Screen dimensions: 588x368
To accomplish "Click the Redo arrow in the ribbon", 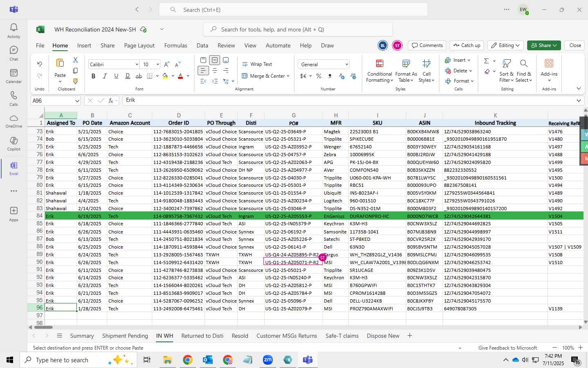I will pyautogui.click(x=40, y=76).
